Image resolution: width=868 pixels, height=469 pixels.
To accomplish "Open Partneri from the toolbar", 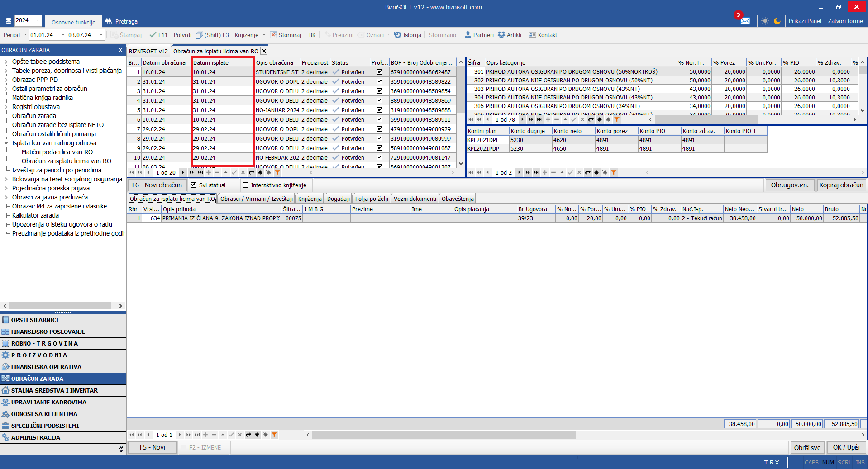I will [x=479, y=35].
